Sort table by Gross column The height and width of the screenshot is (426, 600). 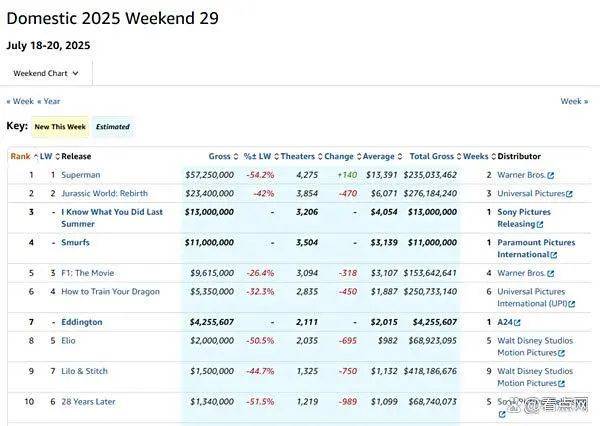tap(223, 156)
